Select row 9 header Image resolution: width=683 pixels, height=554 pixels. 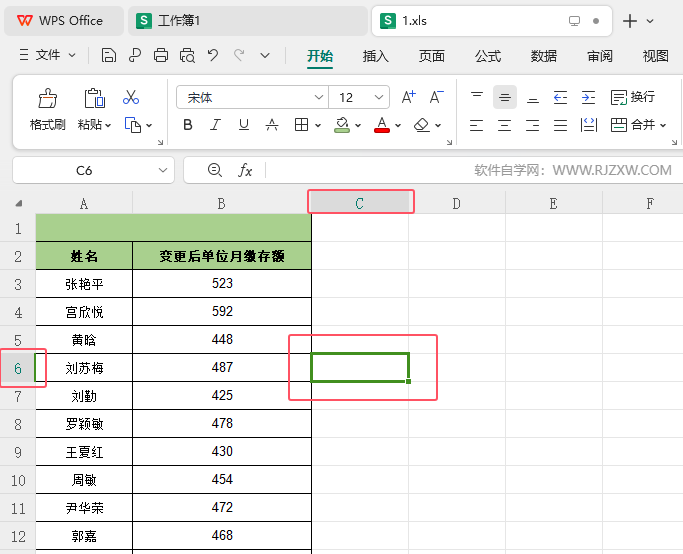18,452
